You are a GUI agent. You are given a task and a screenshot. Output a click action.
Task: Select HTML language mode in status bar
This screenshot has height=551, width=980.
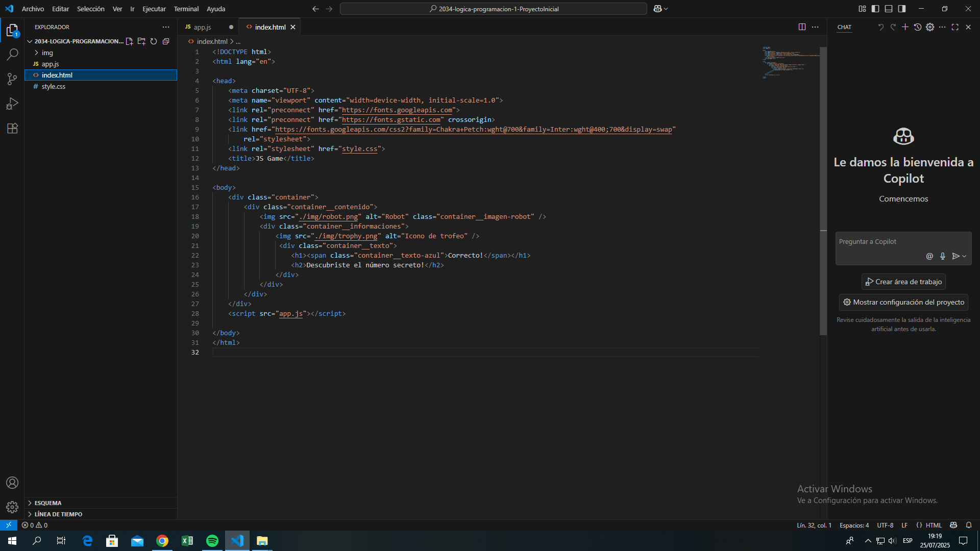934,525
